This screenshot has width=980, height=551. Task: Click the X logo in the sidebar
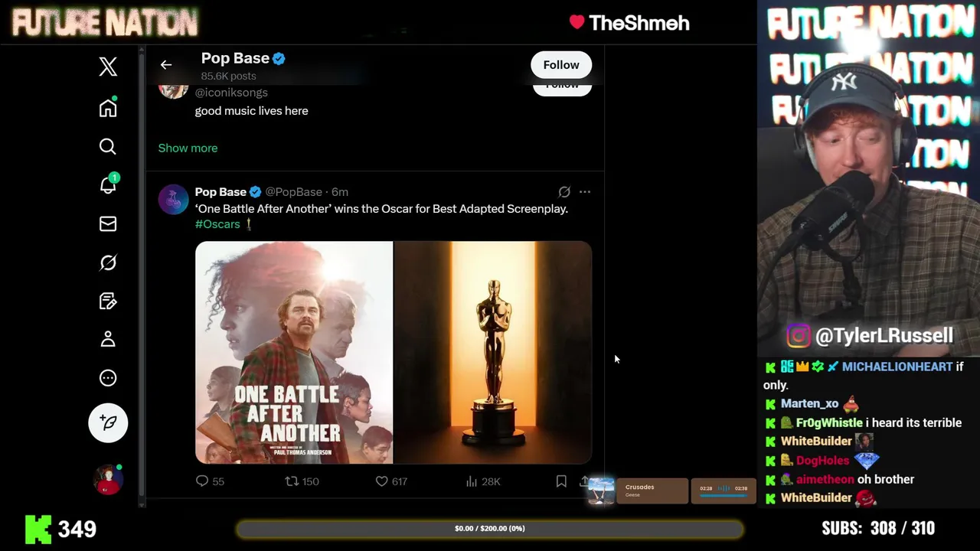(x=108, y=67)
